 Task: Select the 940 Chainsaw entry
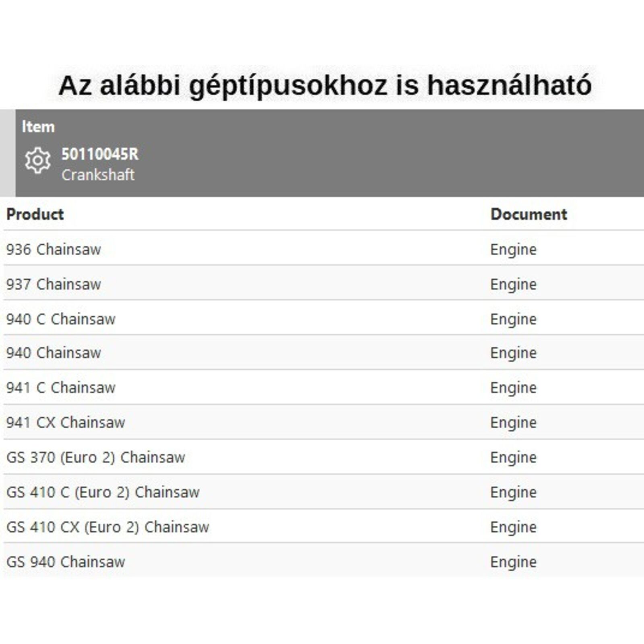[54, 353]
